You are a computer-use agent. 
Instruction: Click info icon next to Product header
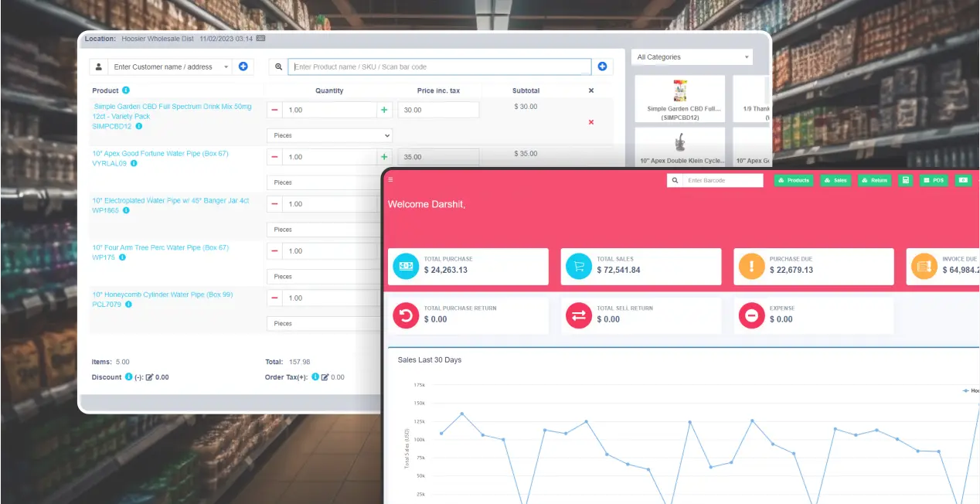pyautogui.click(x=126, y=90)
